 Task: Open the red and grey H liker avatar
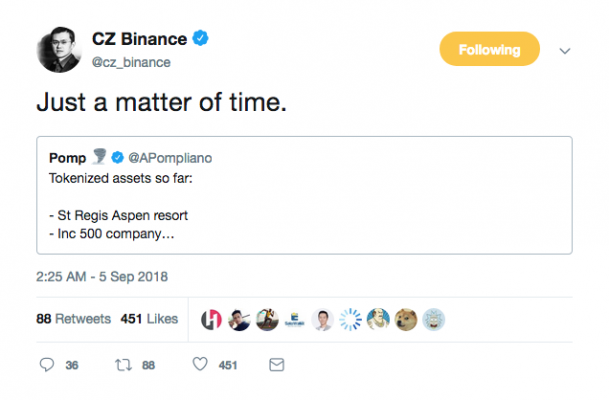[211, 320]
